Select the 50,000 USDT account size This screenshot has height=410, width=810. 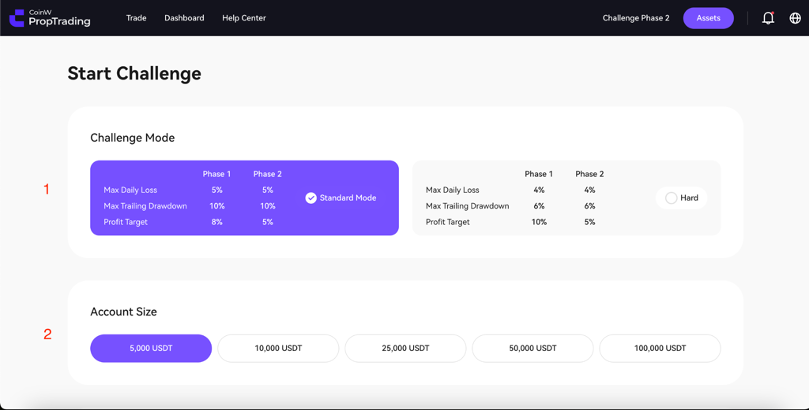[532, 348]
